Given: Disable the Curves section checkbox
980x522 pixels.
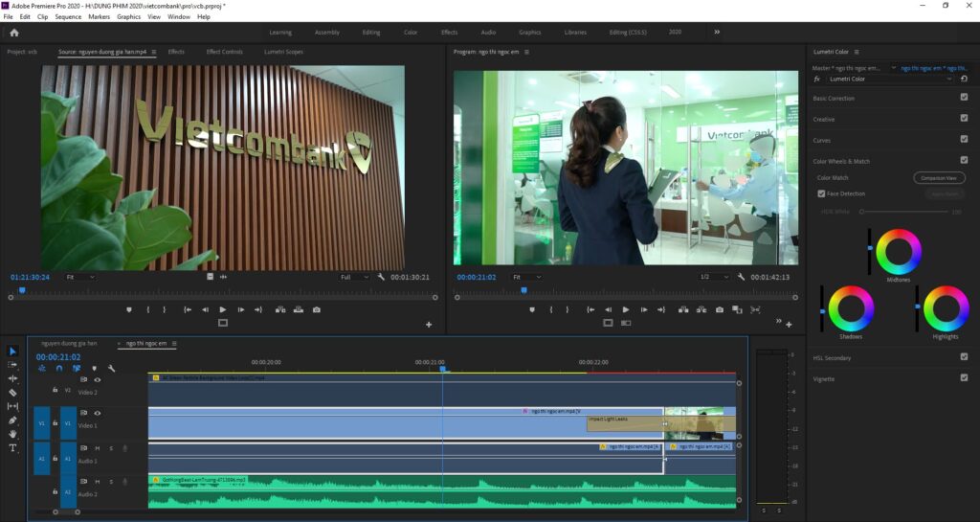Looking at the screenshot, I should pyautogui.click(x=964, y=140).
